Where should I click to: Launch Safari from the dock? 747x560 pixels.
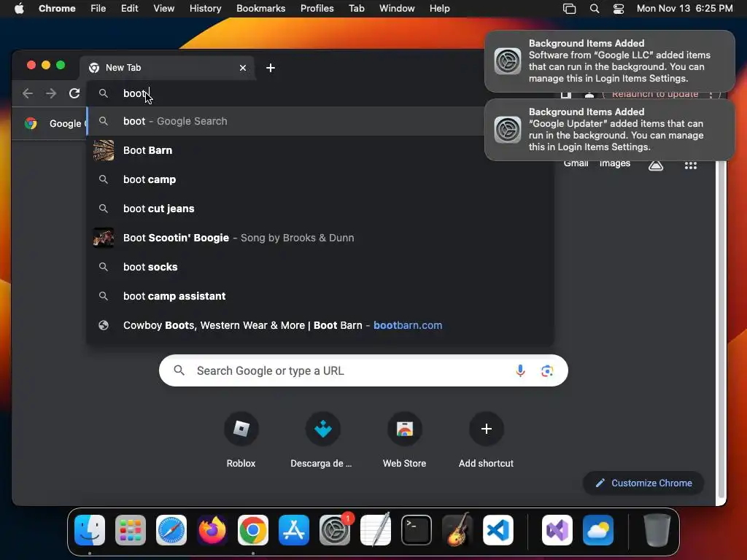(x=171, y=530)
